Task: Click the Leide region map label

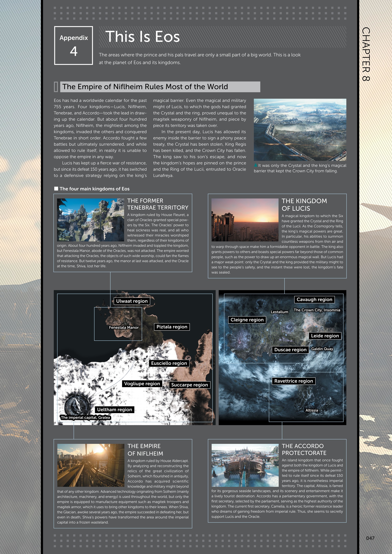Action: pyautogui.click(x=325, y=336)
